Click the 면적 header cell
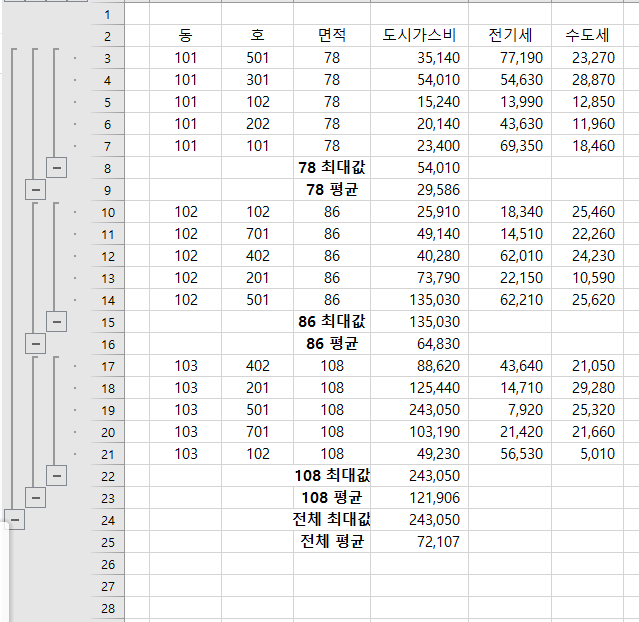The height and width of the screenshot is (622, 639). click(x=332, y=35)
